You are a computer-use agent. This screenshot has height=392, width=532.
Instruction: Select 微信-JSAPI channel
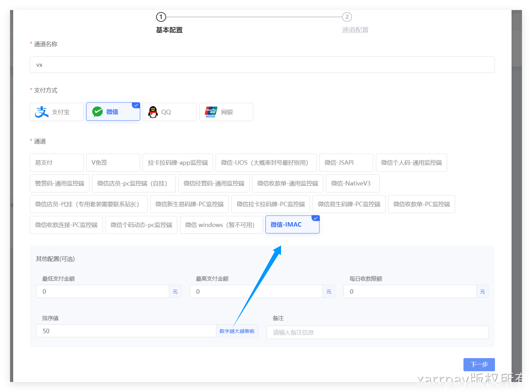(x=346, y=163)
